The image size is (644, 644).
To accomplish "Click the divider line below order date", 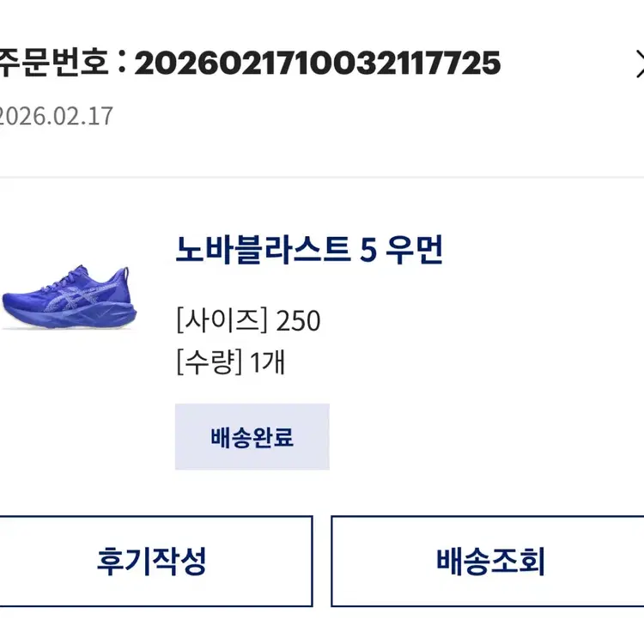I will [x=322, y=178].
